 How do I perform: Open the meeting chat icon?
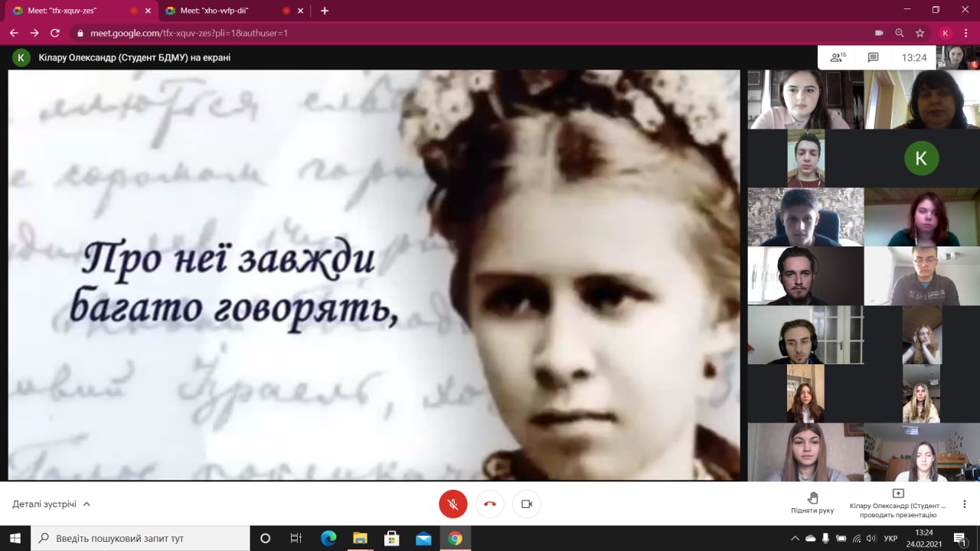point(873,57)
